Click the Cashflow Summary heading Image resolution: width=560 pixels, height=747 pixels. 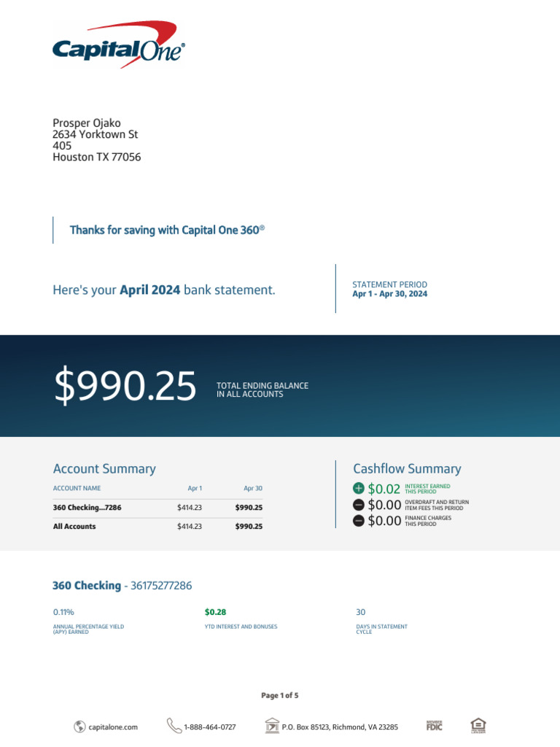tap(407, 469)
